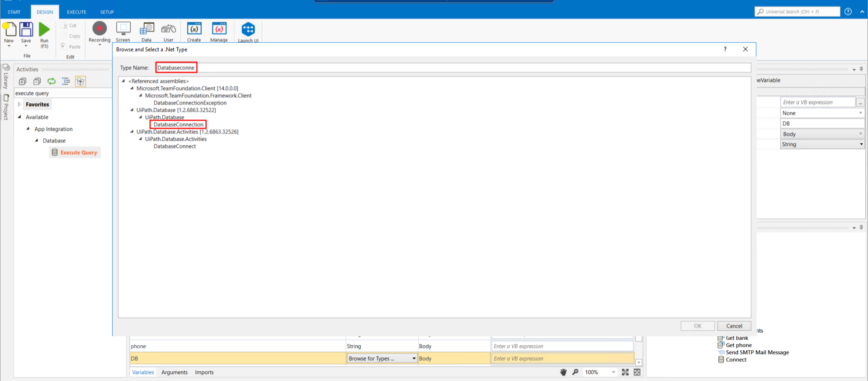Open the Project side tab

[x=6, y=107]
